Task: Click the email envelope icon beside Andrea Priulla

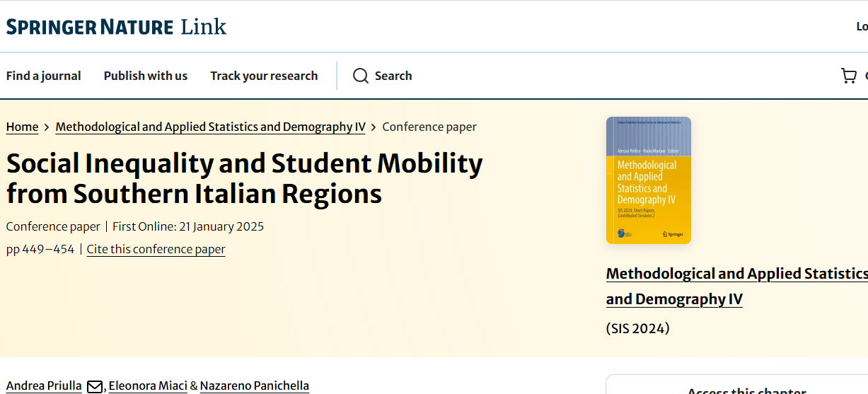Action: [x=95, y=386]
